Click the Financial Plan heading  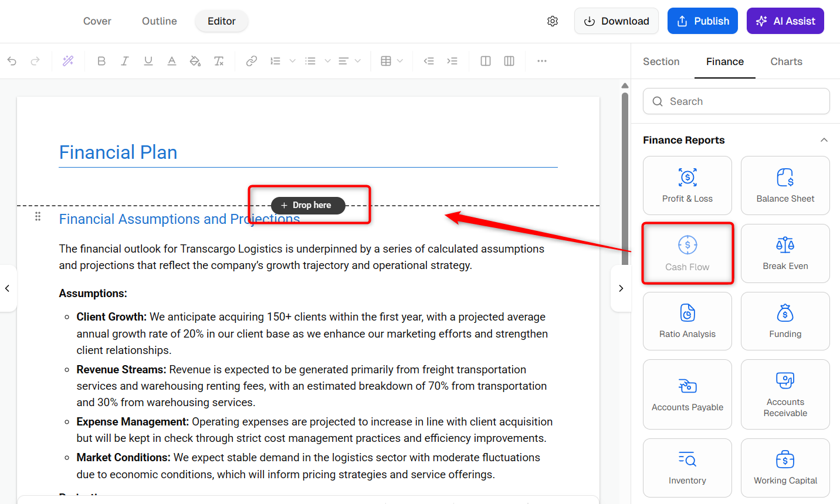coord(118,152)
